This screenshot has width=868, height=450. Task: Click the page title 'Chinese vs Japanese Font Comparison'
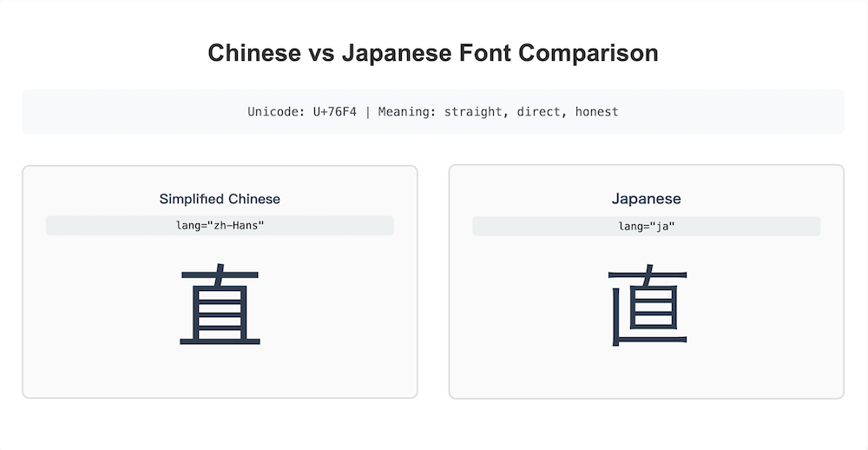pos(433,53)
